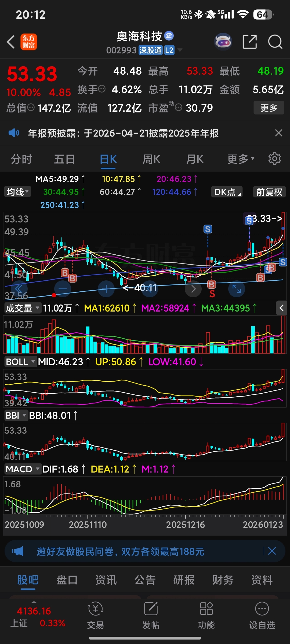
Task: Tap the 53.33 current price
Action: coord(32,74)
